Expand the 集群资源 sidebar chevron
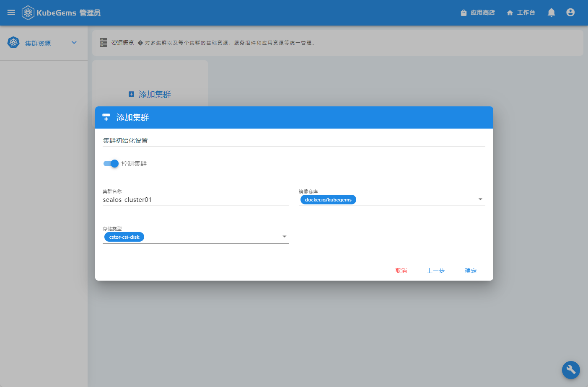This screenshot has width=588, height=387. click(74, 43)
